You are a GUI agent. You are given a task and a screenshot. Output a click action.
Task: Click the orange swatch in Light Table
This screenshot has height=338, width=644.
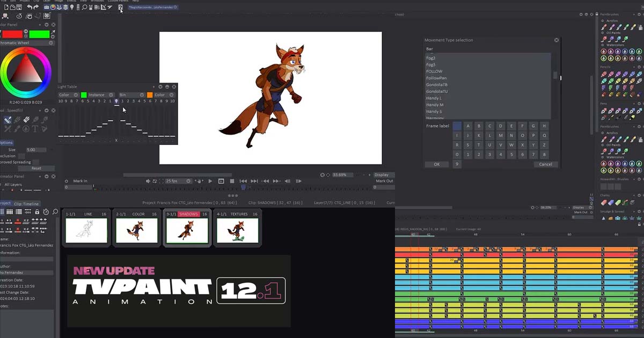tap(150, 95)
